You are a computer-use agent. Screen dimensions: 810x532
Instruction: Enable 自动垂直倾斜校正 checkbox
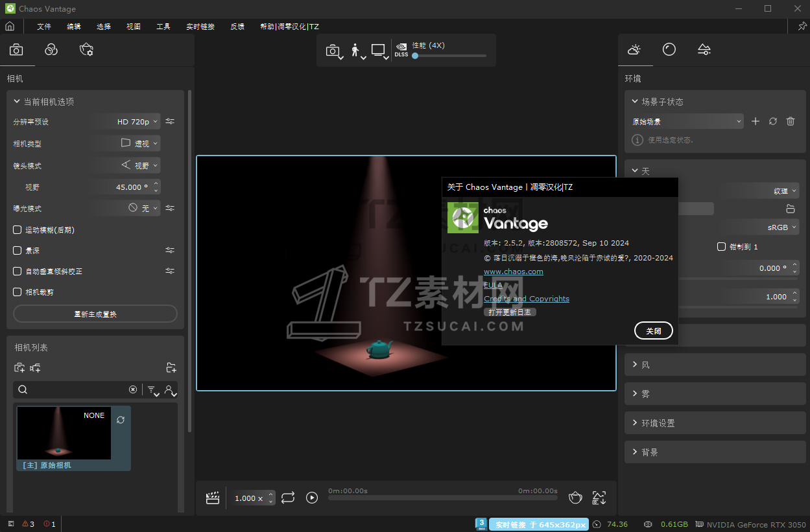(18, 272)
